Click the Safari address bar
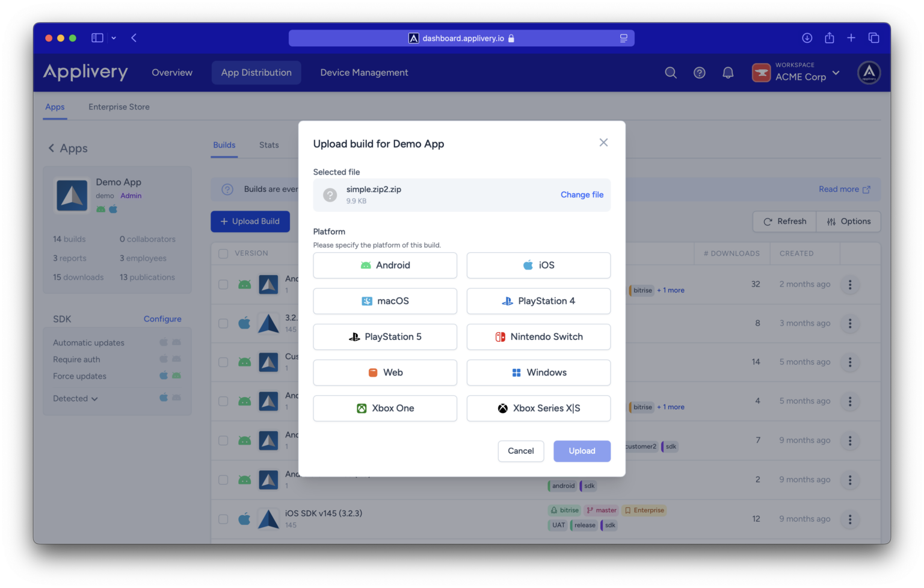Viewport: 924px width, 588px height. click(461, 38)
